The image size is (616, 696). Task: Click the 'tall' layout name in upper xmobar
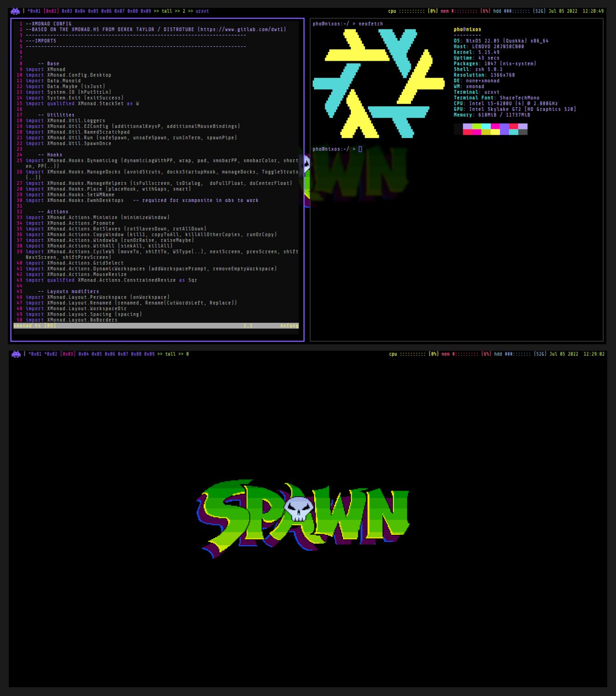167,11
